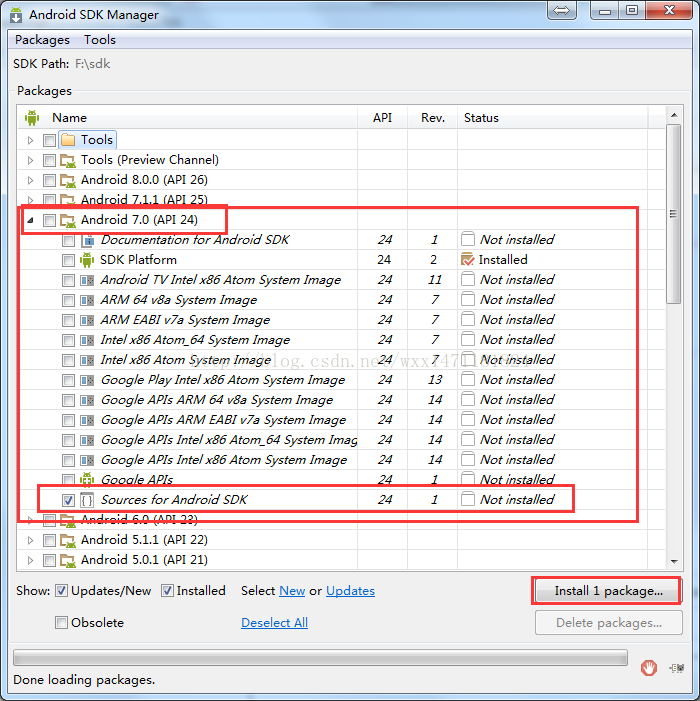Check the SDK Platform checkbox
The image size is (700, 701).
(68, 260)
